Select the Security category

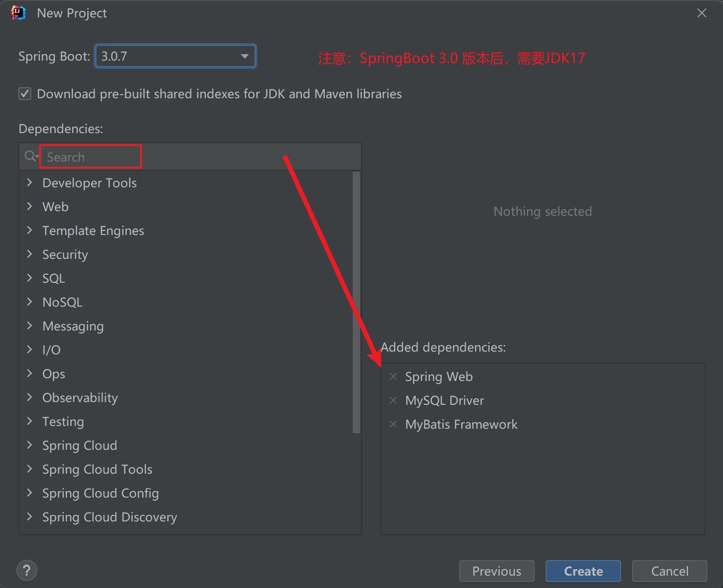tap(65, 255)
